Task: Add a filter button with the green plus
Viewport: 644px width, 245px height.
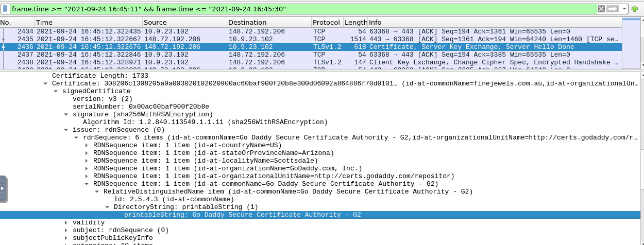Action: click(635, 9)
